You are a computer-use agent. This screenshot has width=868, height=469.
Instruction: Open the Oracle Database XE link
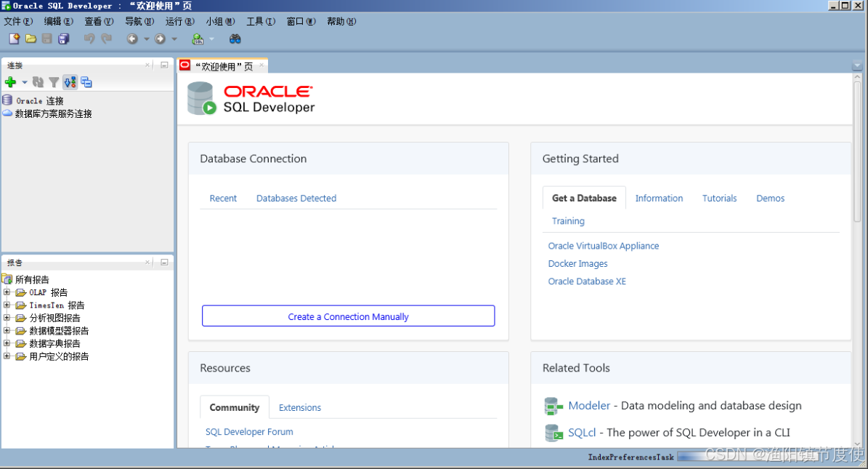point(587,281)
